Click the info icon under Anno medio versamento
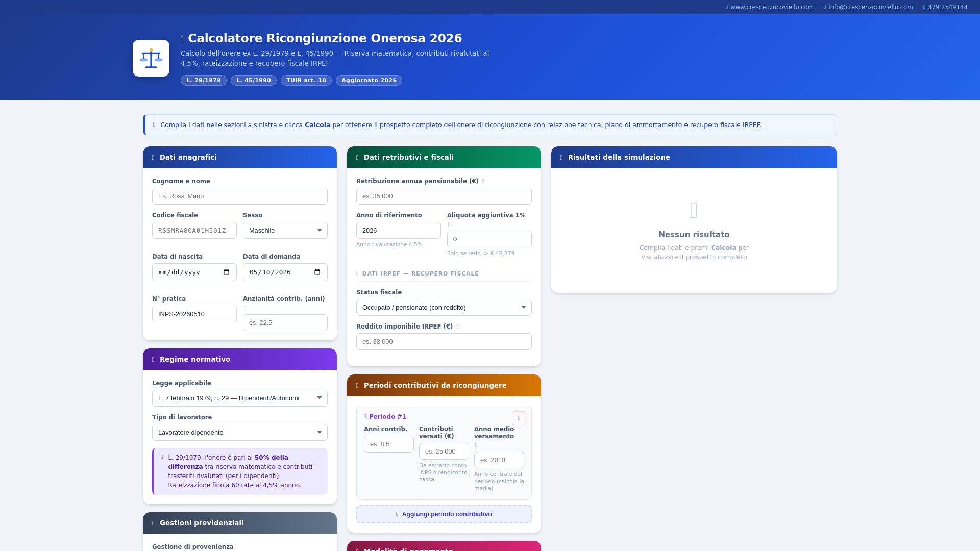 click(476, 445)
